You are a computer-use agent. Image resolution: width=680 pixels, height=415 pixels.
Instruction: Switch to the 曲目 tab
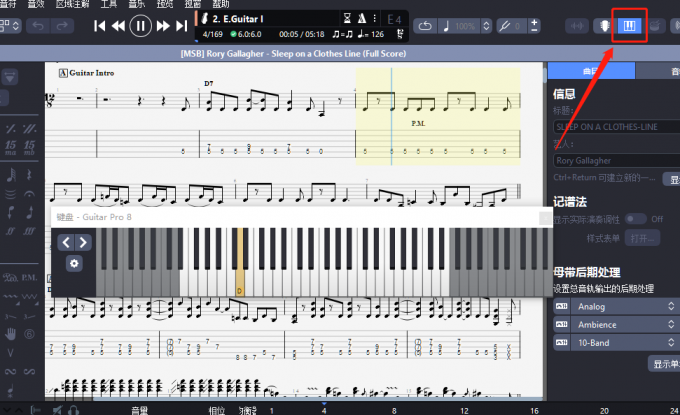pos(592,70)
